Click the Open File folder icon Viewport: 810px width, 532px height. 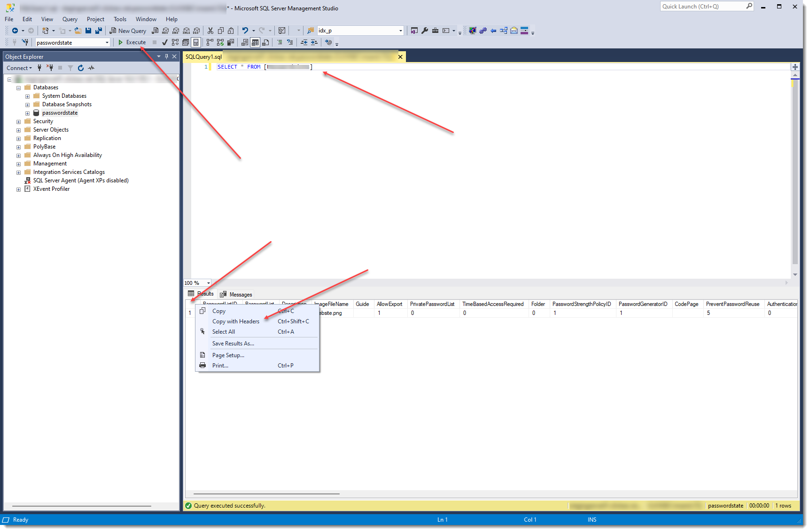78,31
